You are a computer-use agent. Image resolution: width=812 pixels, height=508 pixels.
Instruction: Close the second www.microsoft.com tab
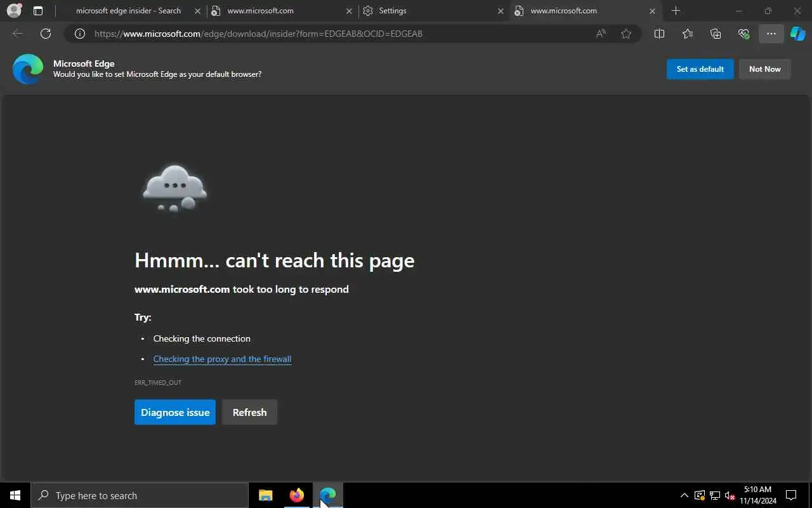[349, 11]
